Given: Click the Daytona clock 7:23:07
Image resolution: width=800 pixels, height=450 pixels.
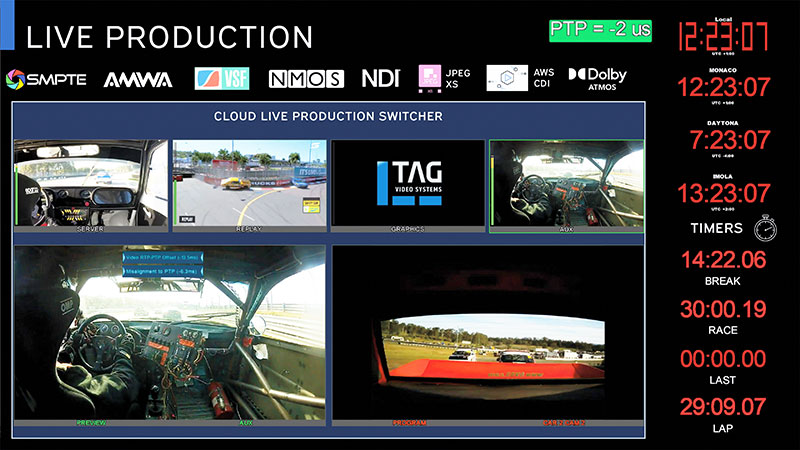Looking at the screenshot, I should pos(730,140).
